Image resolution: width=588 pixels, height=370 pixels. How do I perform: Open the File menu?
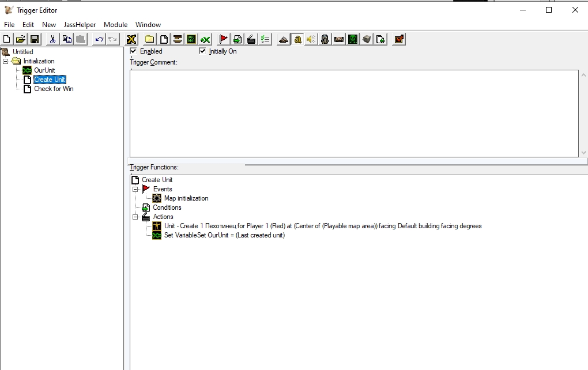9,24
